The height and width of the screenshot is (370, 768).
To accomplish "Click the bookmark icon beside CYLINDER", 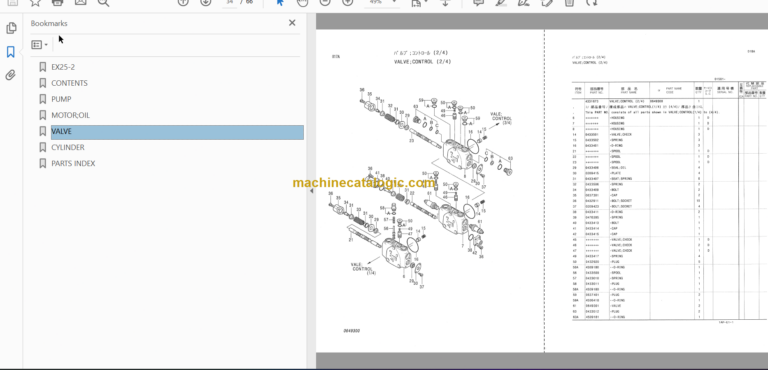I will [43, 148].
